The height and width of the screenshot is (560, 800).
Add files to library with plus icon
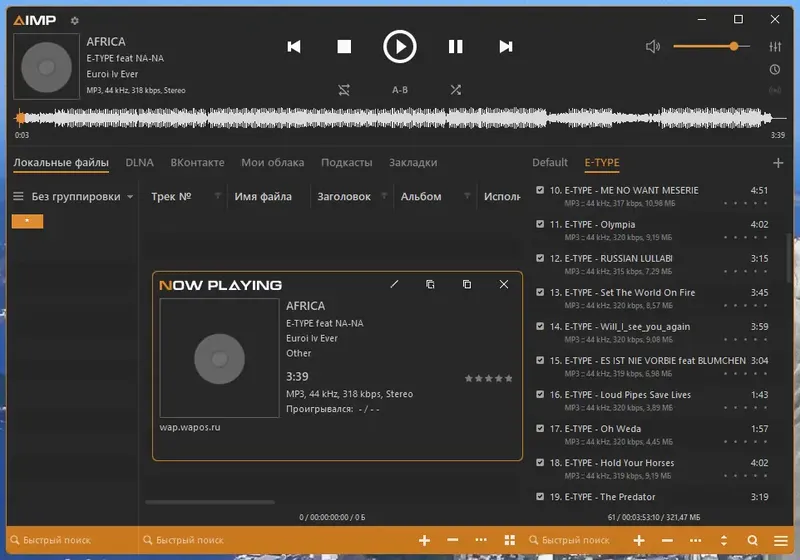tap(424, 540)
